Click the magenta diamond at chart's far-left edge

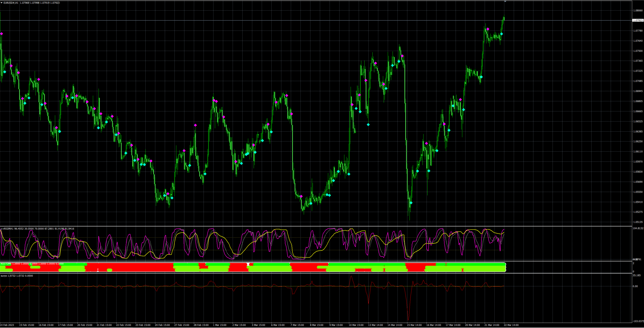(2, 34)
